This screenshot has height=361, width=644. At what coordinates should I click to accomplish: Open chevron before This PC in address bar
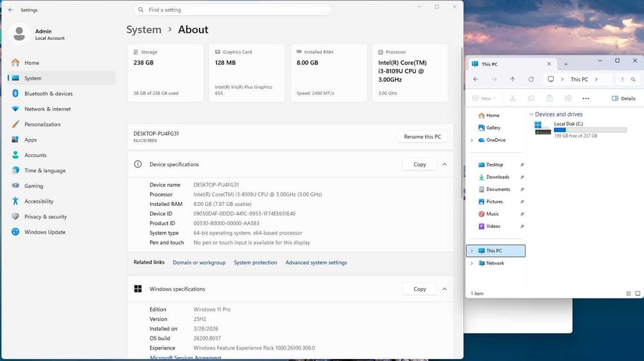(x=563, y=79)
